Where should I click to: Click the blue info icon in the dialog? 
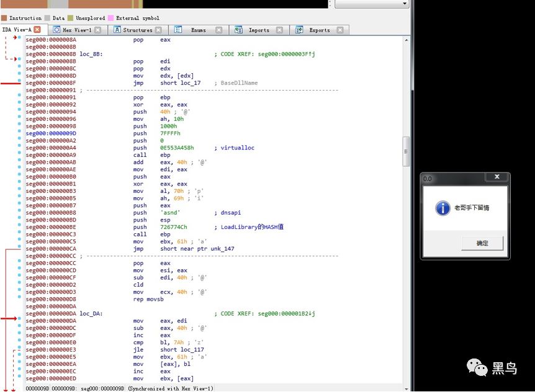click(x=443, y=208)
